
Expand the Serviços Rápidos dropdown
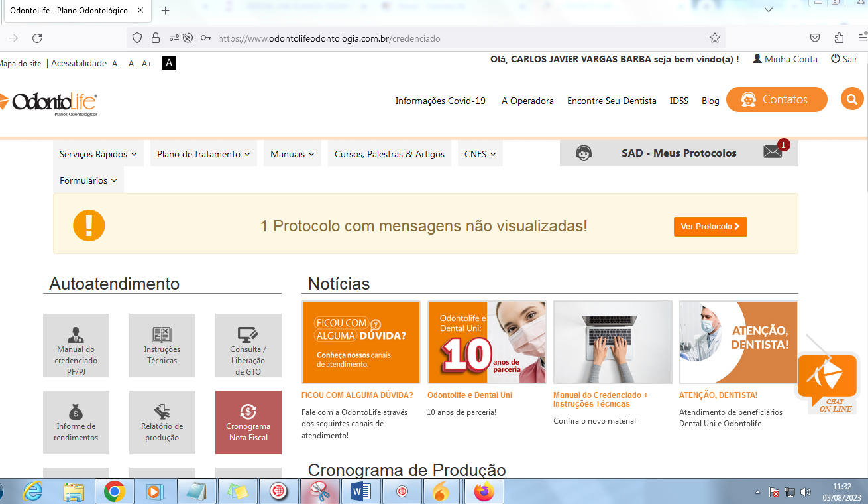tap(98, 154)
